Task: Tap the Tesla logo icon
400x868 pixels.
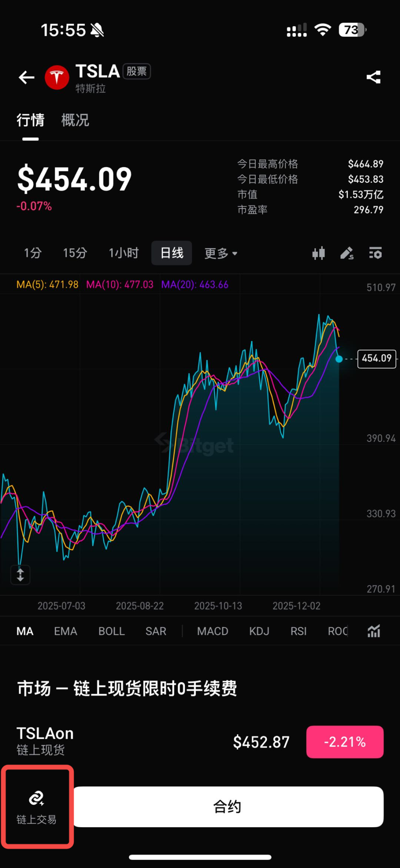Action: [x=57, y=77]
